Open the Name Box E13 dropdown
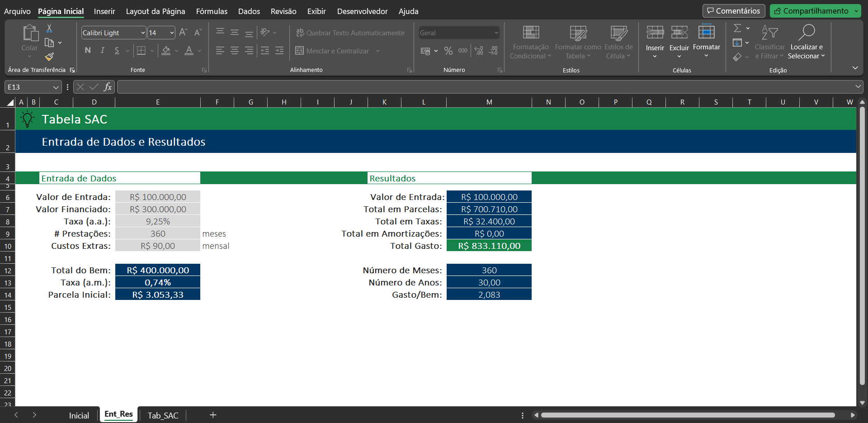The height and width of the screenshot is (423, 868). [x=56, y=87]
